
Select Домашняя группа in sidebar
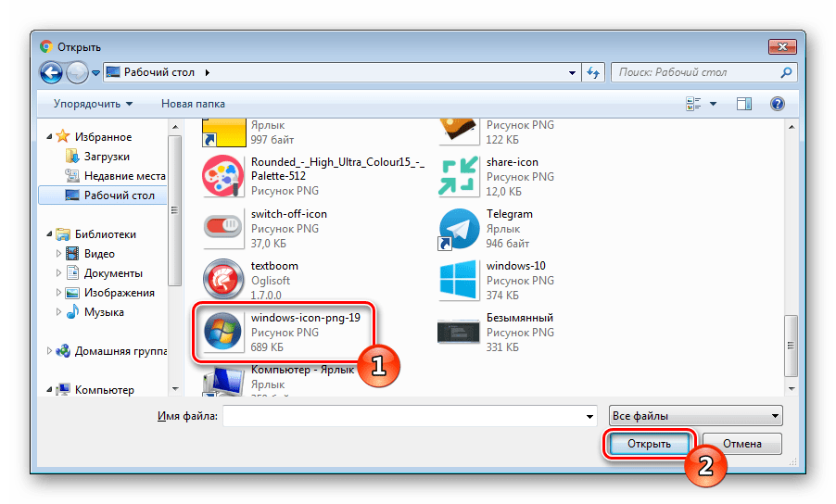pyautogui.click(x=120, y=351)
